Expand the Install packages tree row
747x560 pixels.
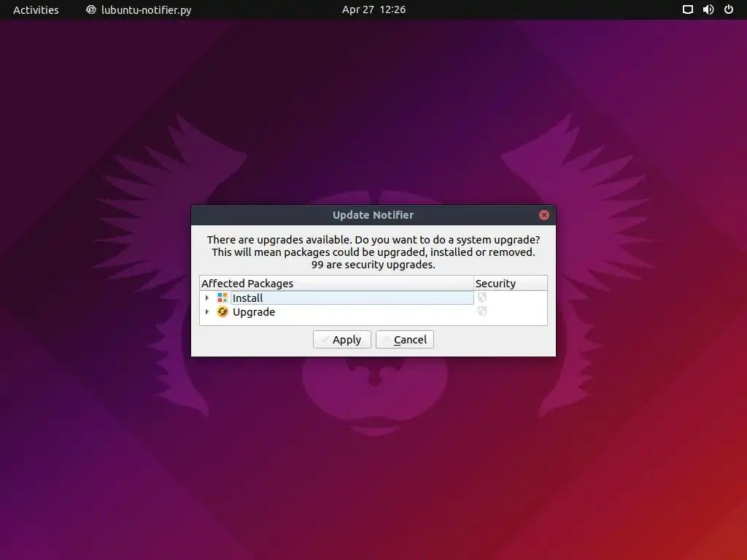pyautogui.click(x=206, y=297)
